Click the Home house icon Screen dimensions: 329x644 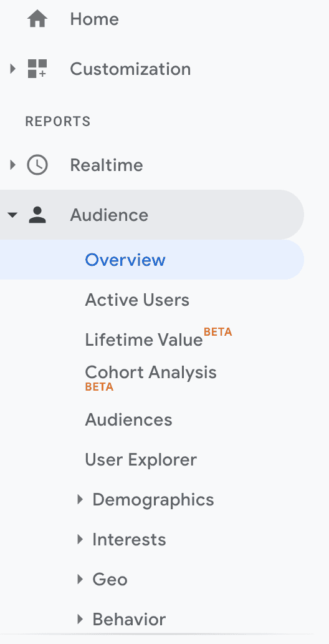coord(37,19)
